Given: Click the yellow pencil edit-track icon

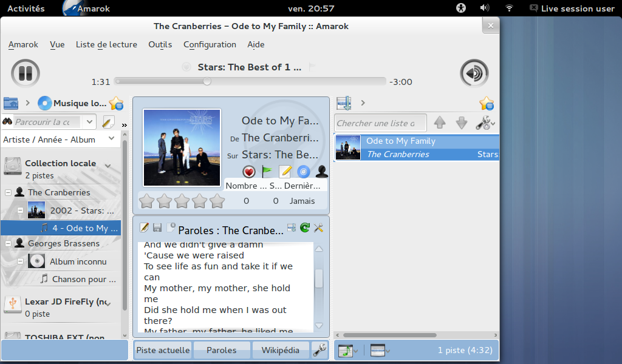Looking at the screenshot, I should (285, 172).
